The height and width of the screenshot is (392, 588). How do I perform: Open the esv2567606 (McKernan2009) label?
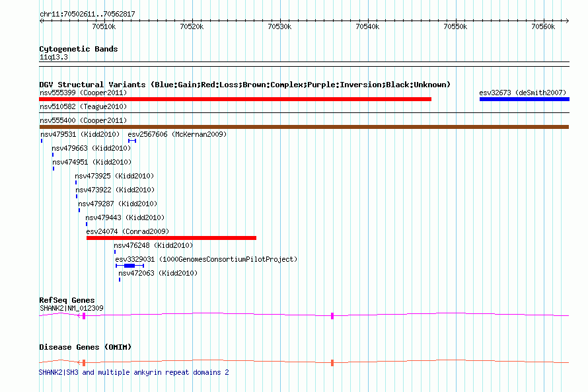pos(177,134)
